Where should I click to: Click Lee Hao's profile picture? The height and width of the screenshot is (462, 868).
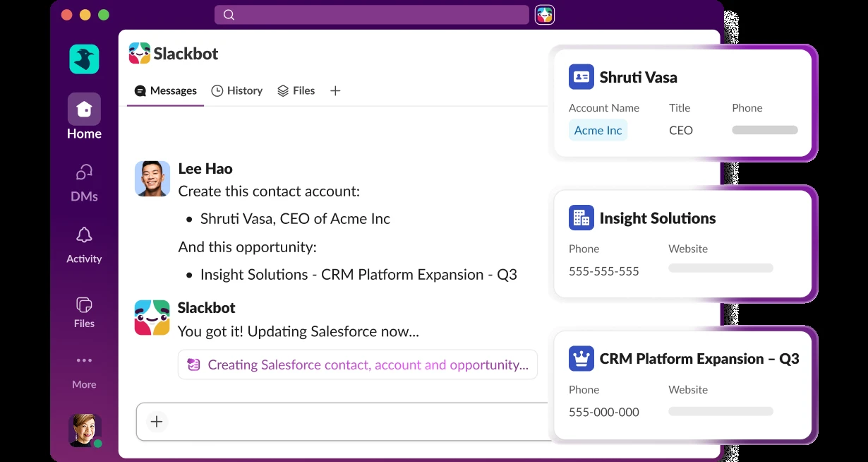pos(152,179)
